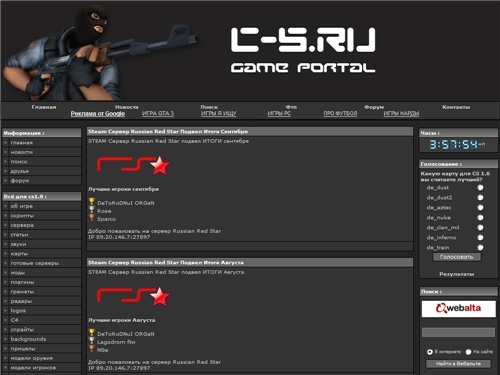Click the Webalta search logo
This screenshot has height=375, width=500.
point(458,308)
